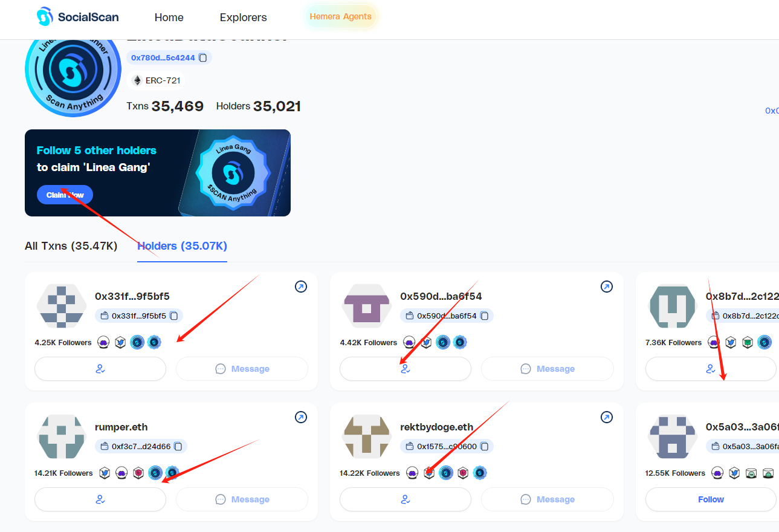The height and width of the screenshot is (532, 779).
Task: Click wallet icon beside 0x590d...ba6f54 address
Action: (x=409, y=316)
